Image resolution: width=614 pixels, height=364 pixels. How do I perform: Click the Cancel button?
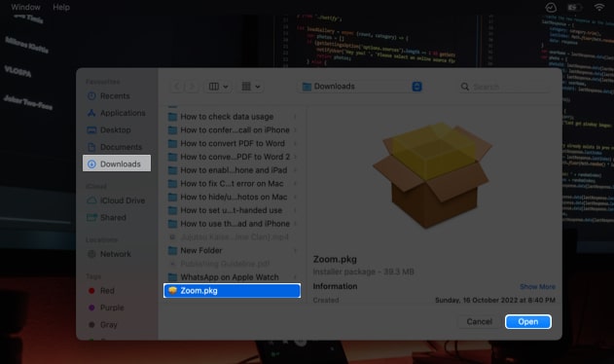[x=480, y=322]
